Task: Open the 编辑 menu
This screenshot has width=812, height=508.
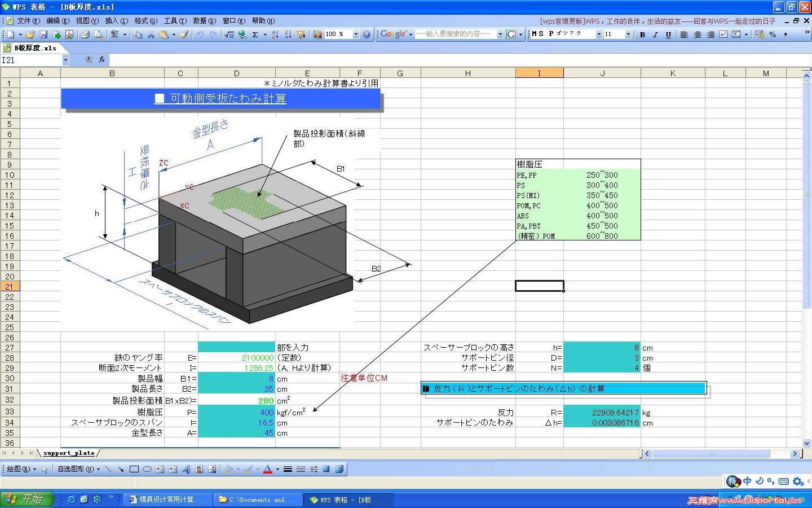Action: coord(58,21)
